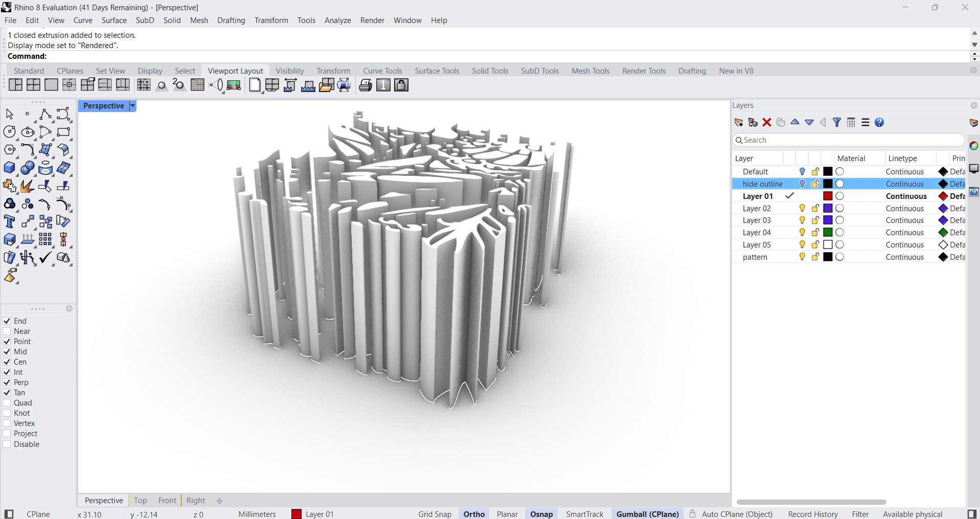This screenshot has width=980, height=519.
Task: Create a new layer with the first Layers icon
Action: (x=739, y=122)
